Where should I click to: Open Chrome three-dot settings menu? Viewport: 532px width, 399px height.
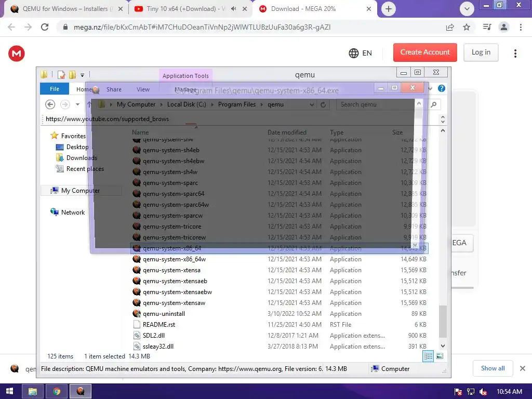point(521,27)
